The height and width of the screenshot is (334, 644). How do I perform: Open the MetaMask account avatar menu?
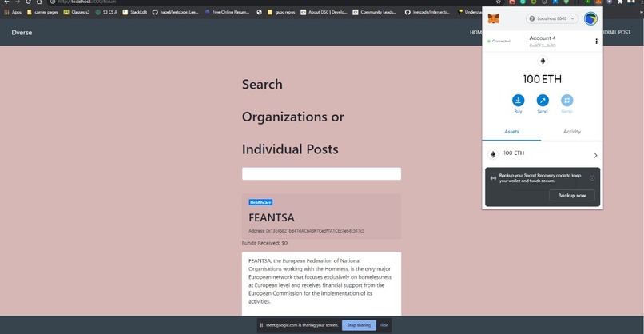click(x=590, y=18)
